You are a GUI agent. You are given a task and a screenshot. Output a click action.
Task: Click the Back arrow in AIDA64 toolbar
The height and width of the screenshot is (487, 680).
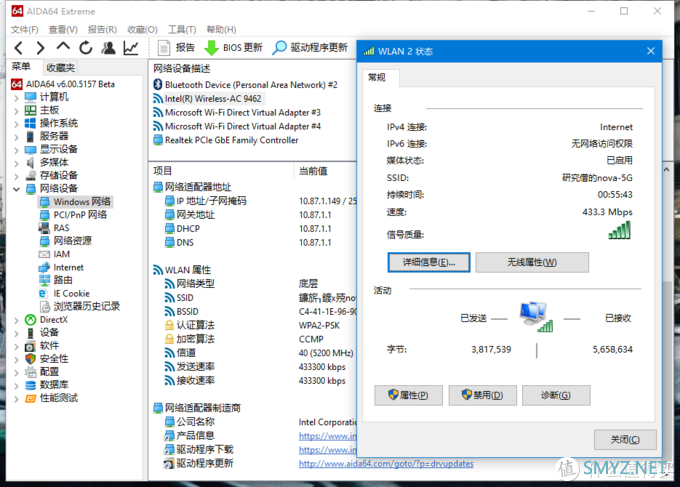pos(19,48)
